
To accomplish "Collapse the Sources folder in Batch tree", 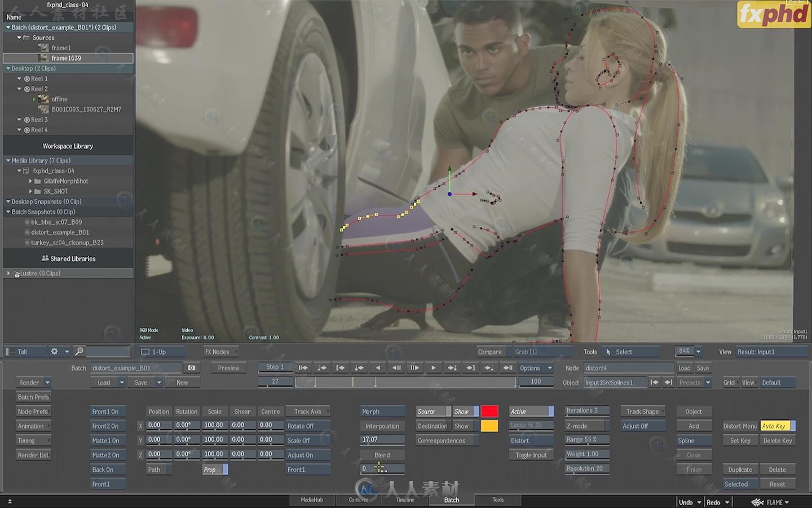I will pos(19,38).
